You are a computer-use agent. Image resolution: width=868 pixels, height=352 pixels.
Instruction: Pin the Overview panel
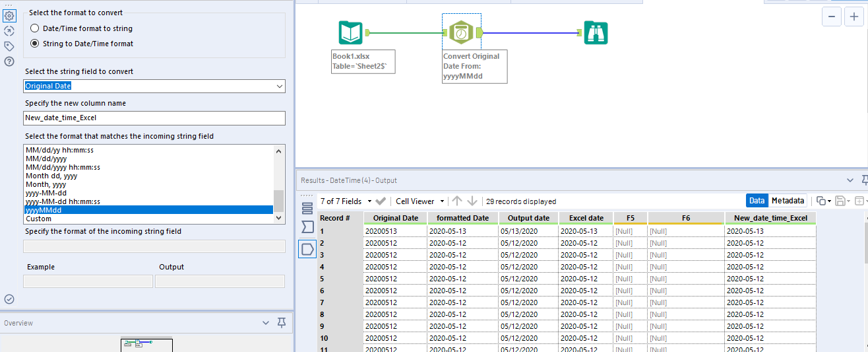[282, 323]
